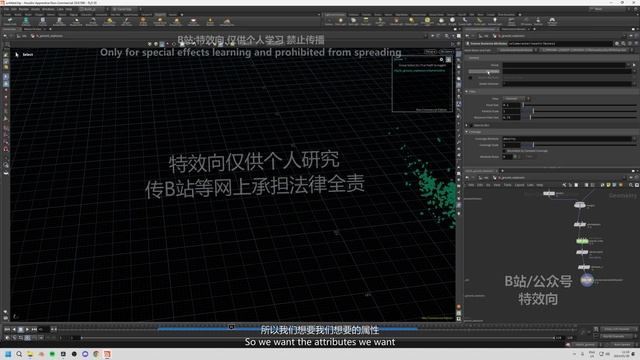The image size is (640, 360).
Task: Open the No cam camera dropdown
Action: pos(446,52)
